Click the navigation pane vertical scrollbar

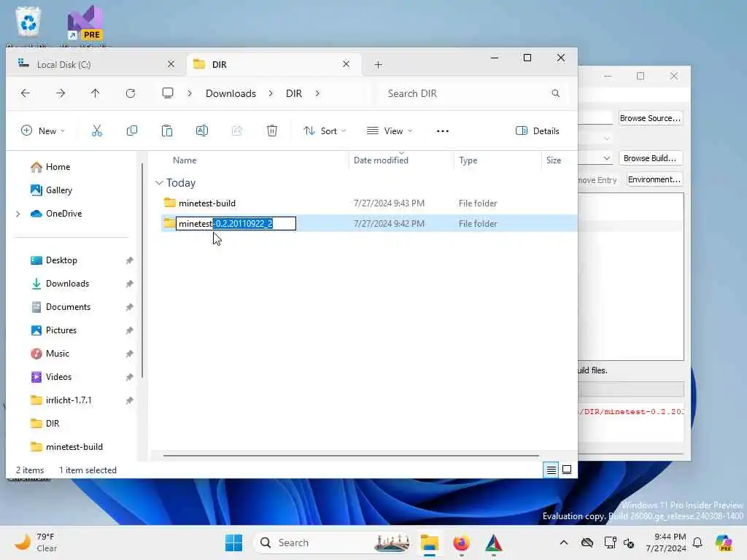click(x=142, y=271)
